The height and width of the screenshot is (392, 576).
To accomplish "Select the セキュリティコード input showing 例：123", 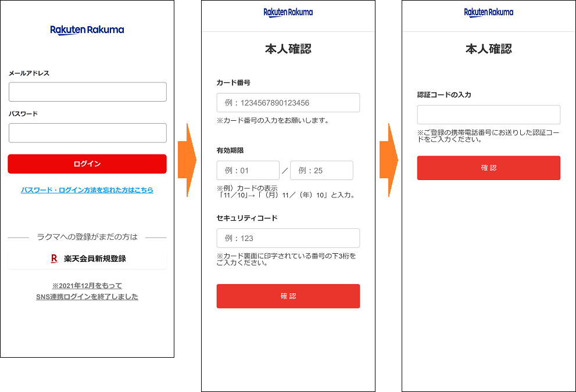I will [288, 238].
